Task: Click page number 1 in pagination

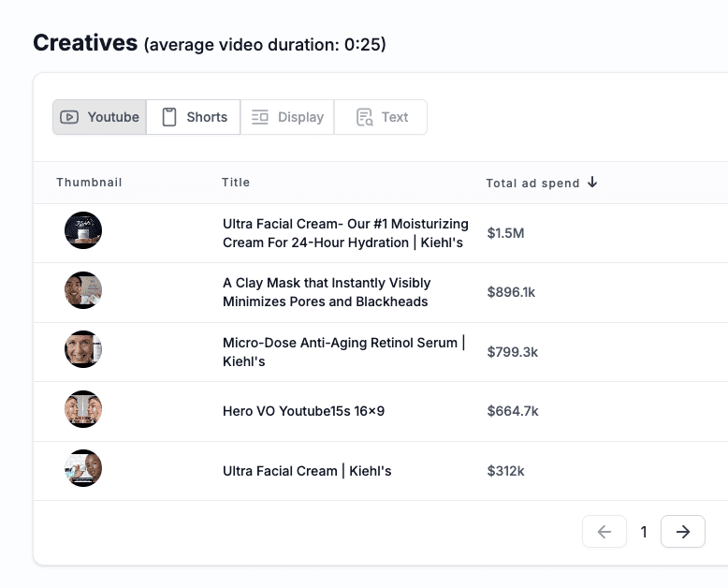Action: click(644, 532)
